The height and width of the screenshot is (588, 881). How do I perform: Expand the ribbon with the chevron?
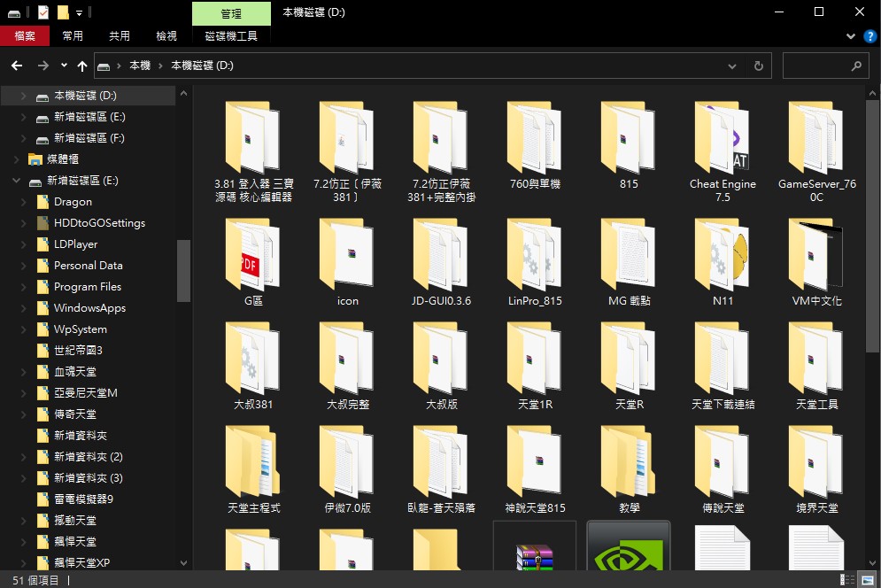click(851, 36)
